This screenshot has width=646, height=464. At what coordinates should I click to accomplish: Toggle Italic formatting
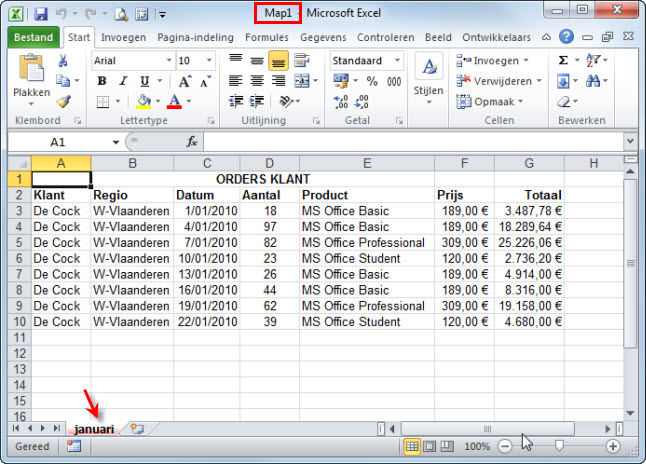(x=123, y=81)
